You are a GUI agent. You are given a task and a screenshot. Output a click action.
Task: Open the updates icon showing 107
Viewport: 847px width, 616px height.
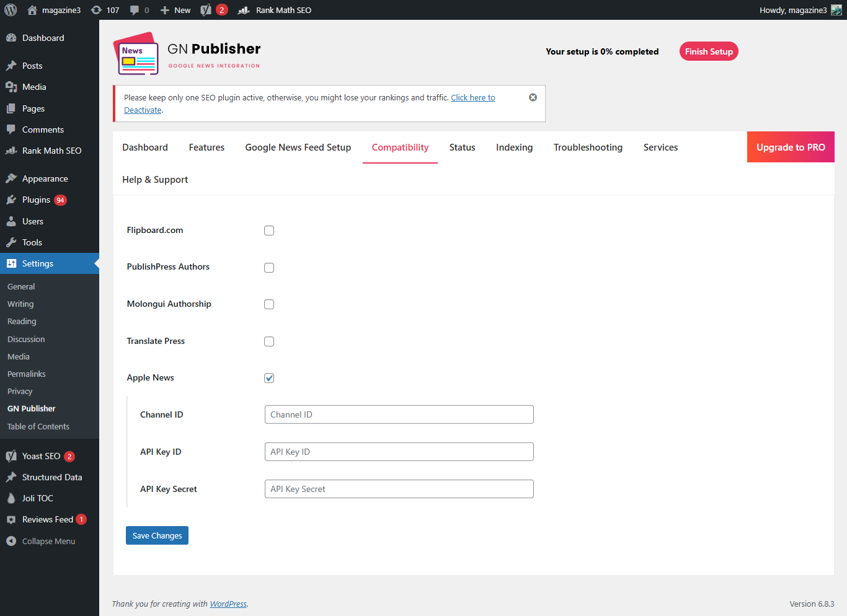[x=105, y=10]
